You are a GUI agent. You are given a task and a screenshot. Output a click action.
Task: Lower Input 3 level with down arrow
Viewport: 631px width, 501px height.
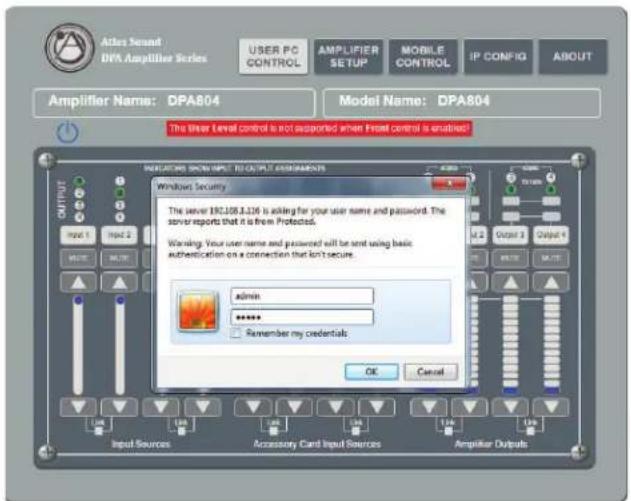pyautogui.click(x=161, y=407)
